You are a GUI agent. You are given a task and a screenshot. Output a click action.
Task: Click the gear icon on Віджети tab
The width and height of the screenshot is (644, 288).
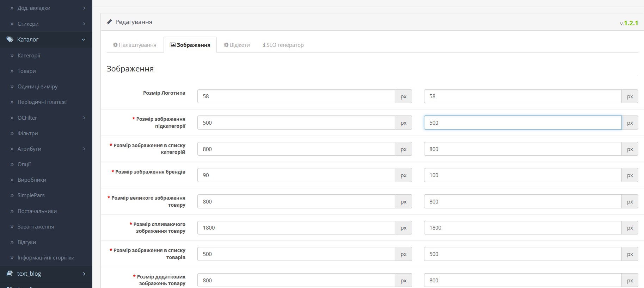pos(226,45)
